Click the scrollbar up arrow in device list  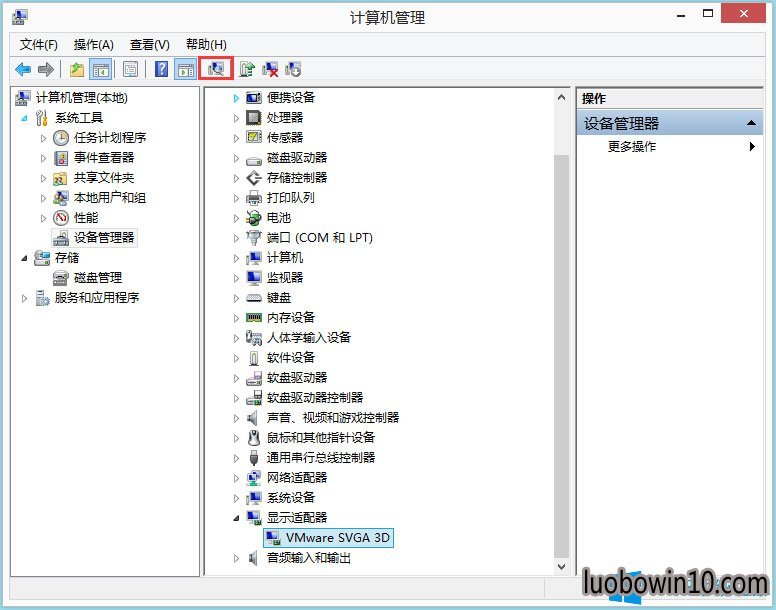pos(561,97)
